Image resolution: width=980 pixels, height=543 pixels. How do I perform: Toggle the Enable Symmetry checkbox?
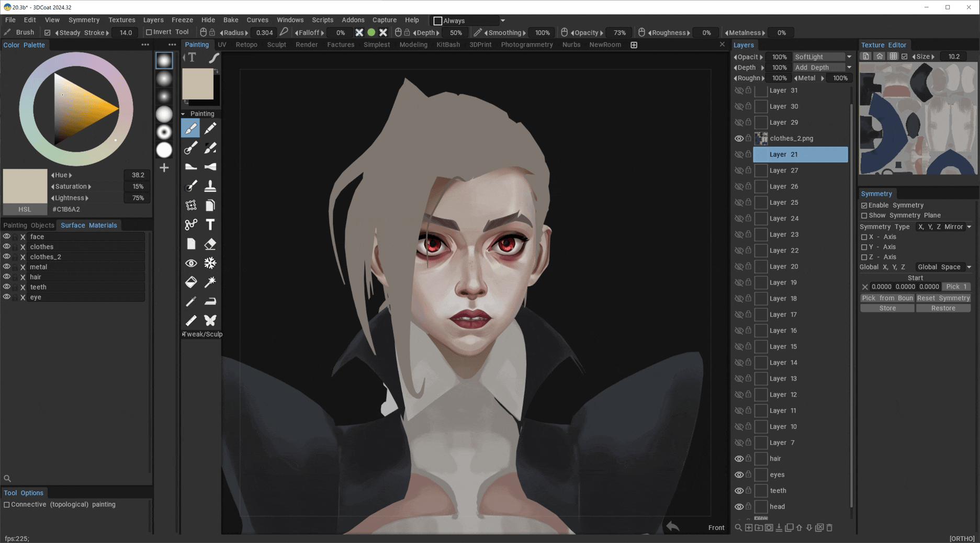tap(864, 206)
